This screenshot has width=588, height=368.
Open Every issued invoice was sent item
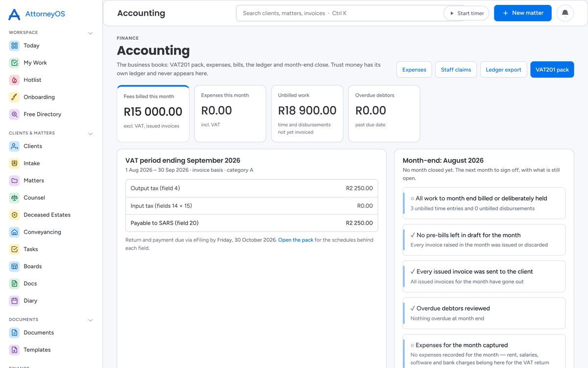point(484,276)
